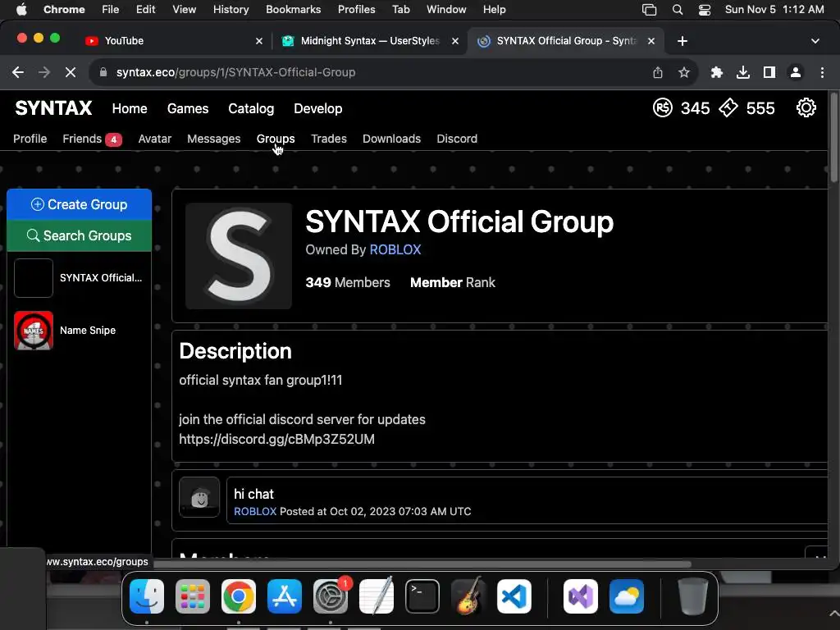Click the 349 Members count
This screenshot has height=630, width=840.
click(348, 283)
